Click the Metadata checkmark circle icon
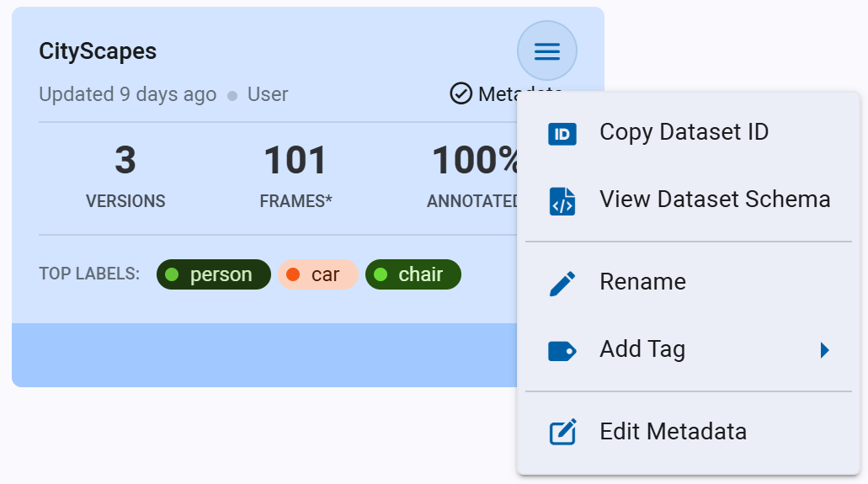This screenshot has width=868, height=484. (461, 93)
